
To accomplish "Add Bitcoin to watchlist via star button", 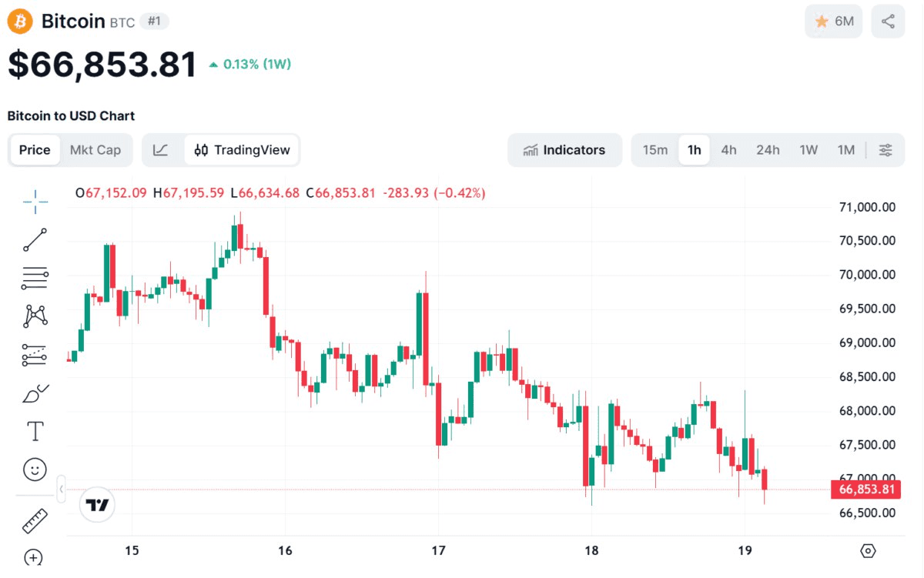I will click(834, 22).
